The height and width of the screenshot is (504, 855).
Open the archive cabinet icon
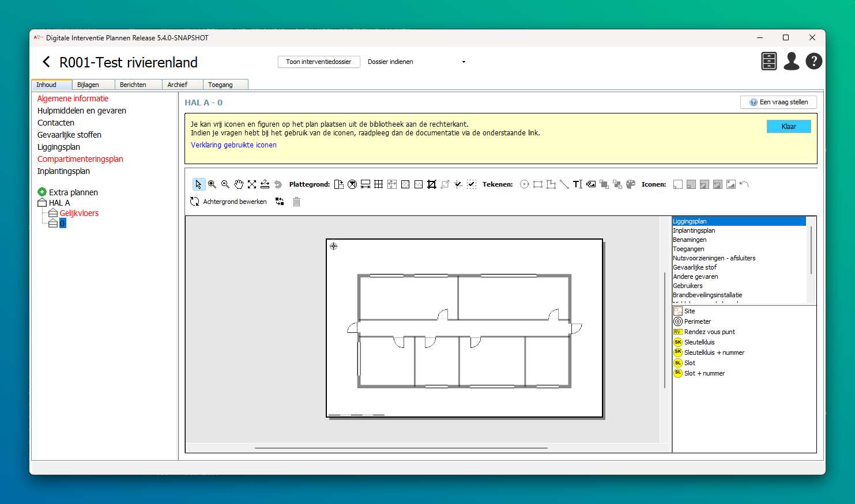pos(769,61)
